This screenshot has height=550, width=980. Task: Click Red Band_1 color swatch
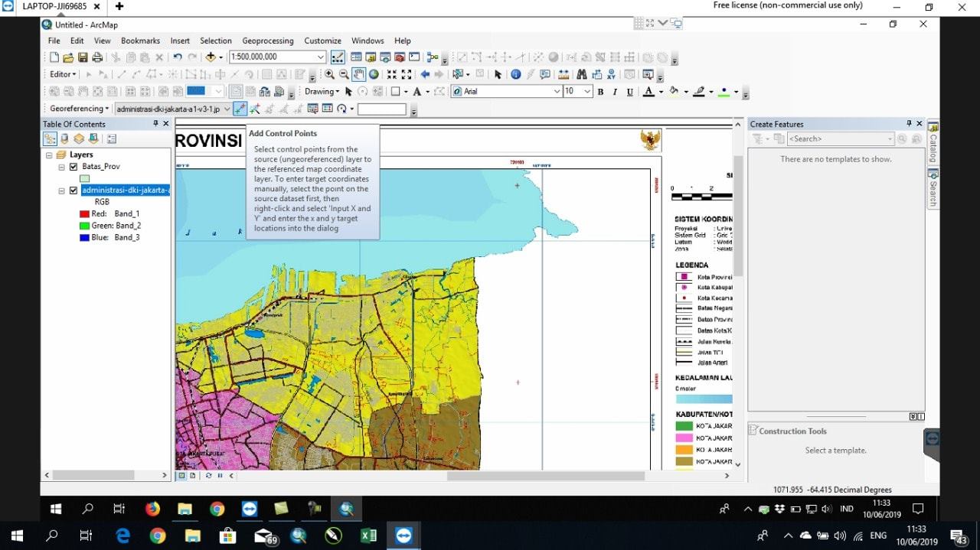click(85, 213)
